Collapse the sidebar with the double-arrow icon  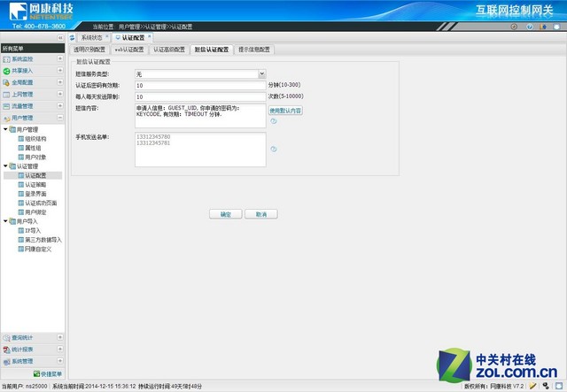pos(60,37)
